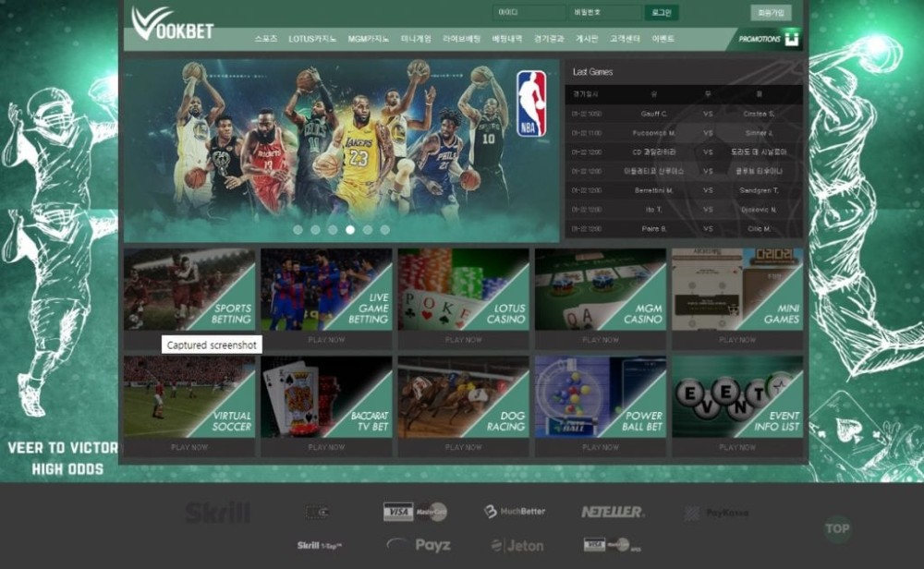
Task: Select the active fourth carousel dot
Action: 350,230
